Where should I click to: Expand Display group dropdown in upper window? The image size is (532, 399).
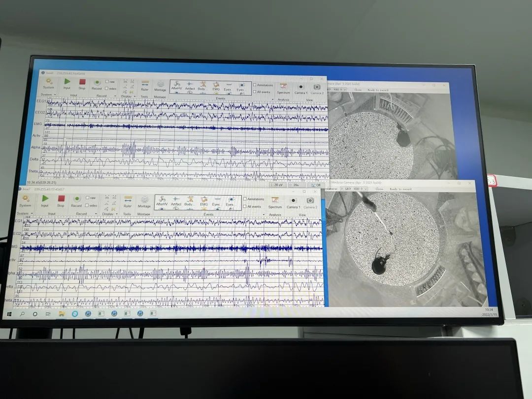point(135,97)
